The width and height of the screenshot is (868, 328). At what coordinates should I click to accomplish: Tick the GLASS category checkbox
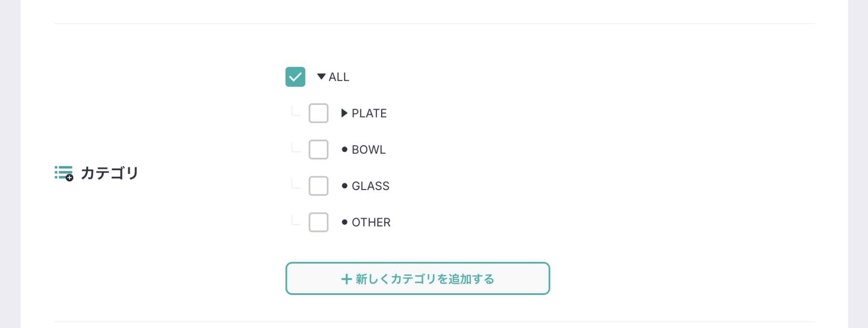[x=318, y=186]
